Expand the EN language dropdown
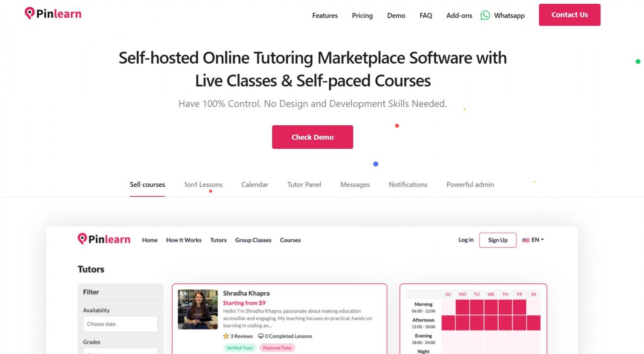 coord(537,240)
